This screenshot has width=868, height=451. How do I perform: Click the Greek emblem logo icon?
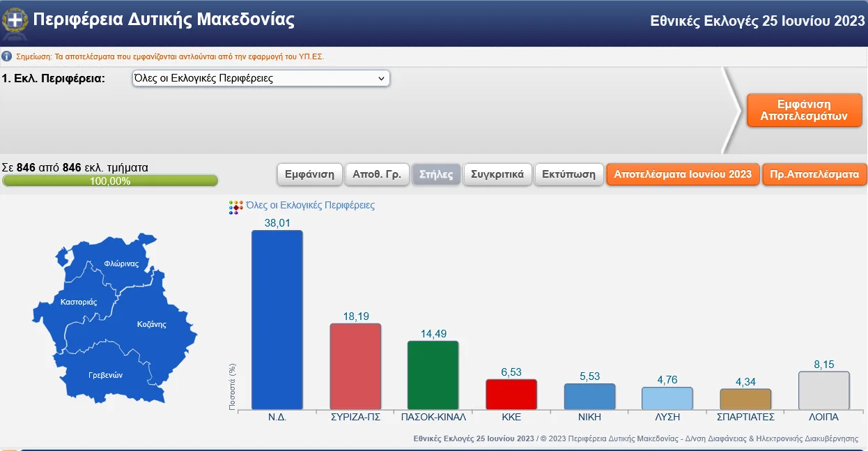click(15, 20)
